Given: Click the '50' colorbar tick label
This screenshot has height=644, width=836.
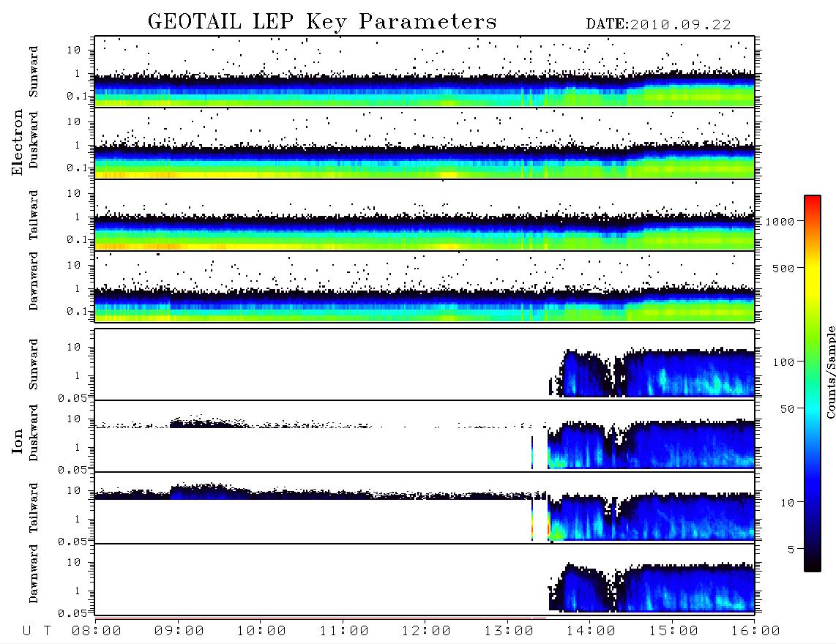Looking at the screenshot, I should click(786, 409).
